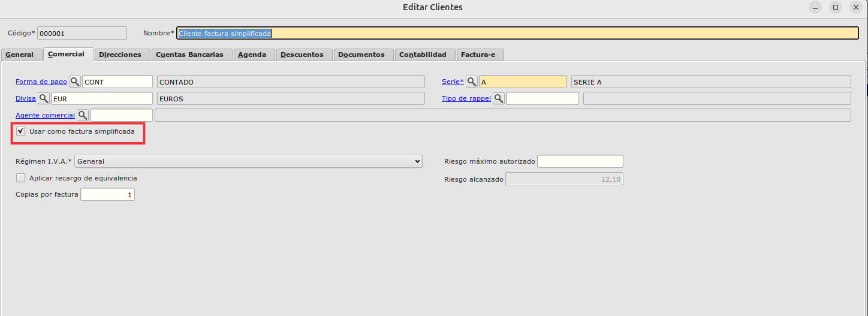Open the Direcciones tab
Viewport: 868px width, 316px height.
tap(120, 55)
